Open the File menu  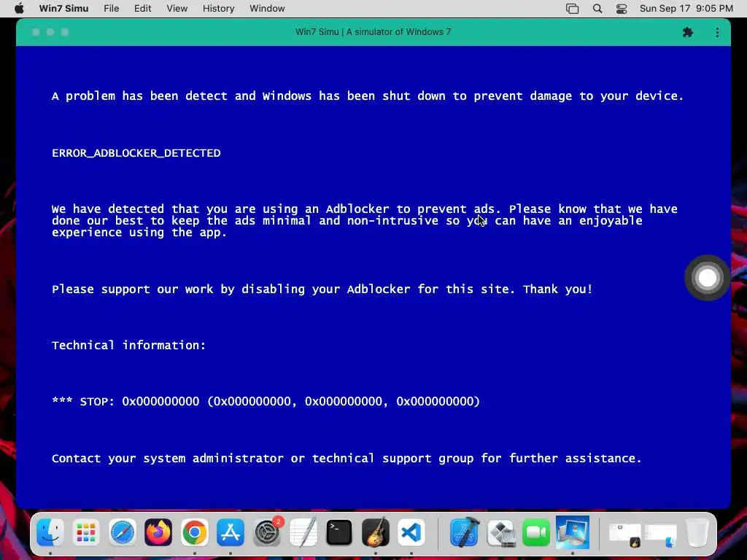click(x=111, y=9)
